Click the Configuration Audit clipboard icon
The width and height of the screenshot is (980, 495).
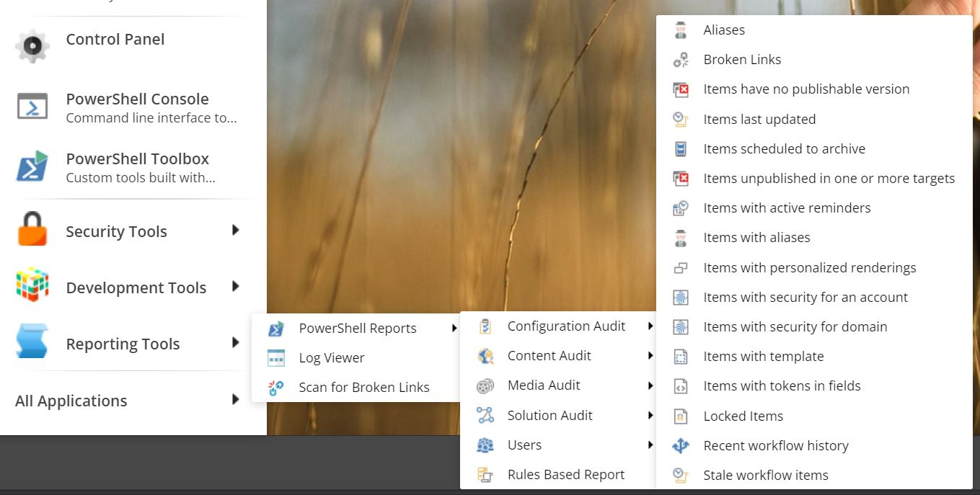coord(485,326)
